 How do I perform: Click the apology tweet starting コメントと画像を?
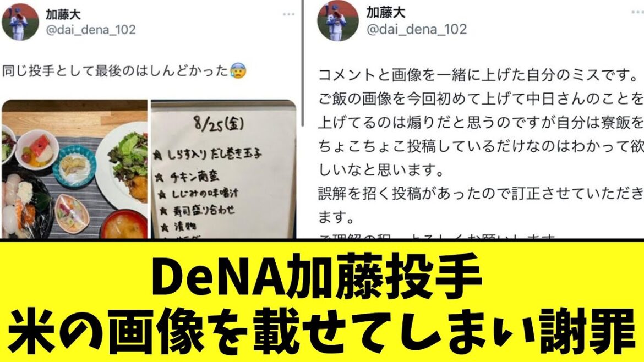[481, 146]
